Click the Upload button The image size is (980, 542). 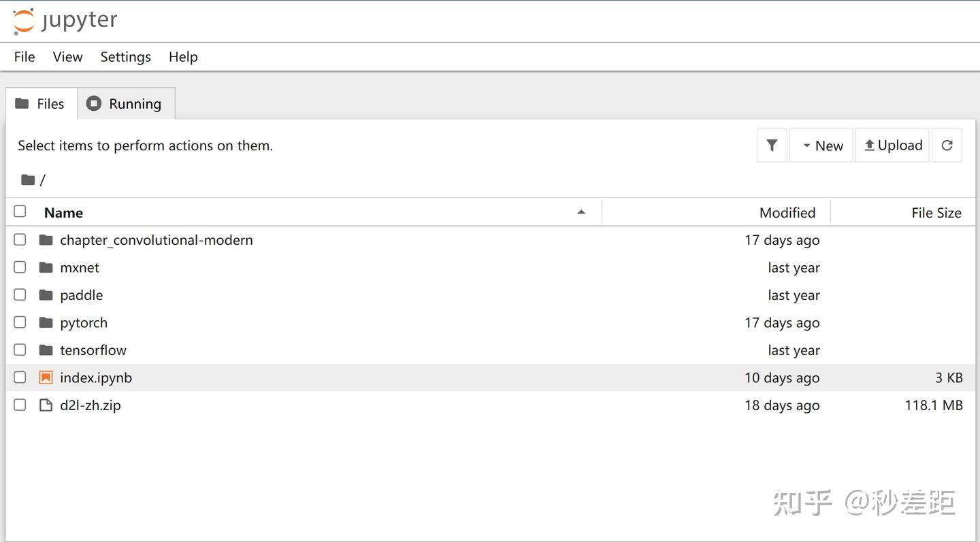tap(892, 146)
